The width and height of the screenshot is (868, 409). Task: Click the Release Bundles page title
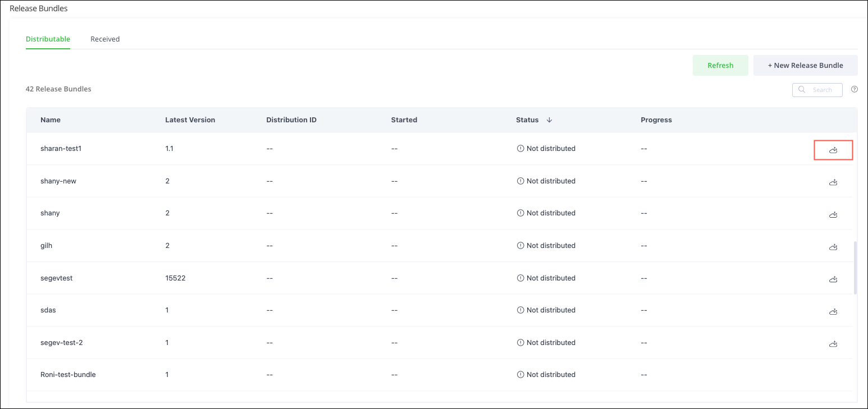tap(39, 8)
